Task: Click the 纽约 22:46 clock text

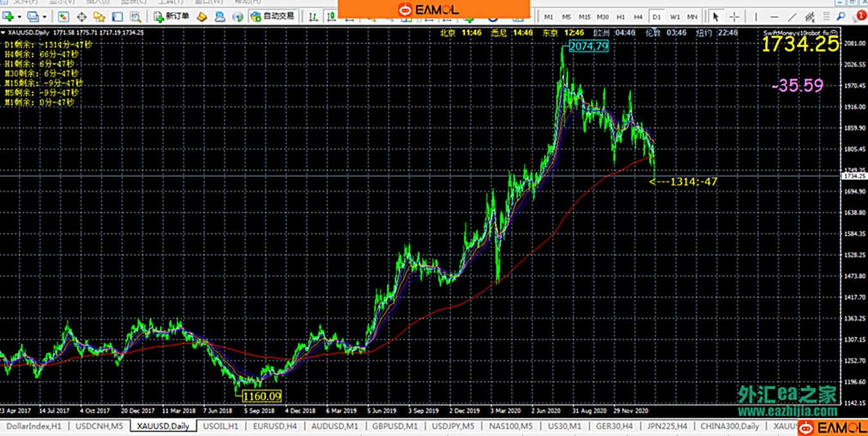Action: click(x=717, y=32)
